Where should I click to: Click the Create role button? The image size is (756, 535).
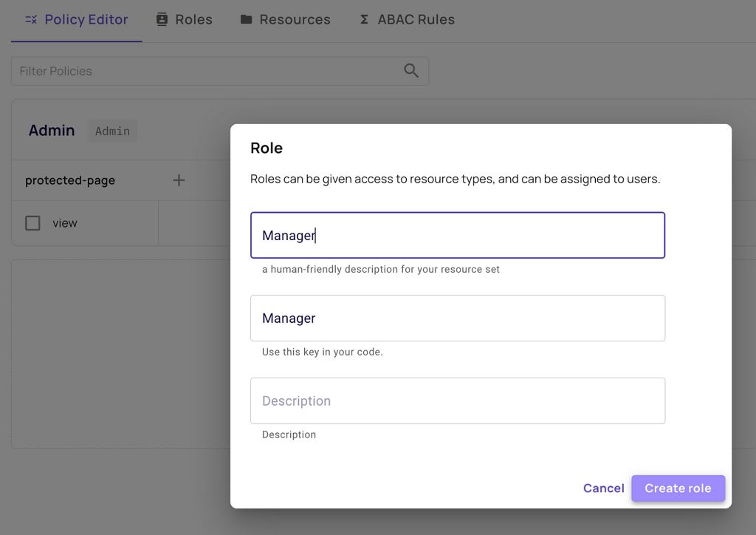point(678,488)
